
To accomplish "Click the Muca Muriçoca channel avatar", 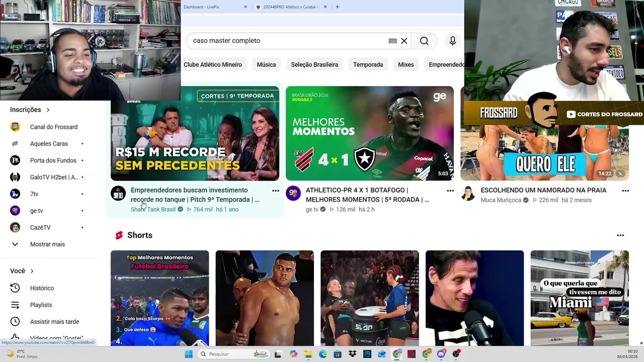I will coord(468,193).
